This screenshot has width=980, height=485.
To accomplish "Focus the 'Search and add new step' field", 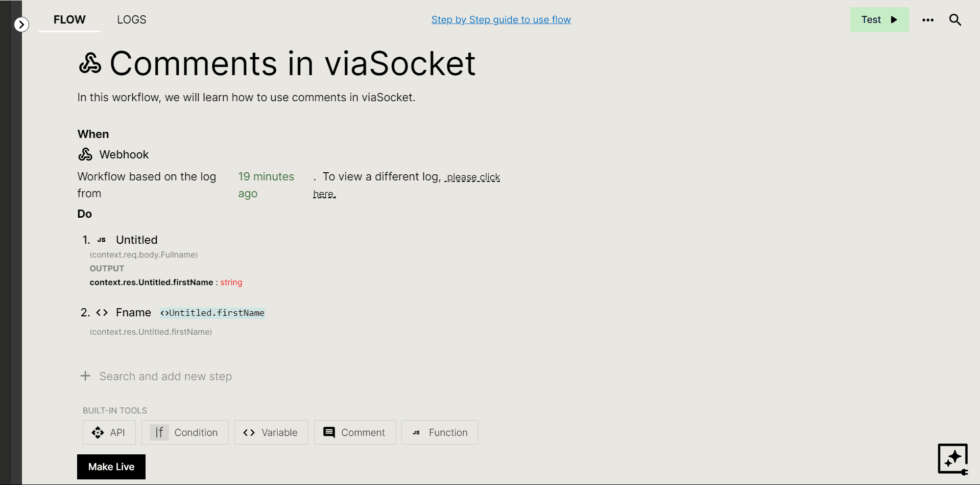I will click(165, 376).
